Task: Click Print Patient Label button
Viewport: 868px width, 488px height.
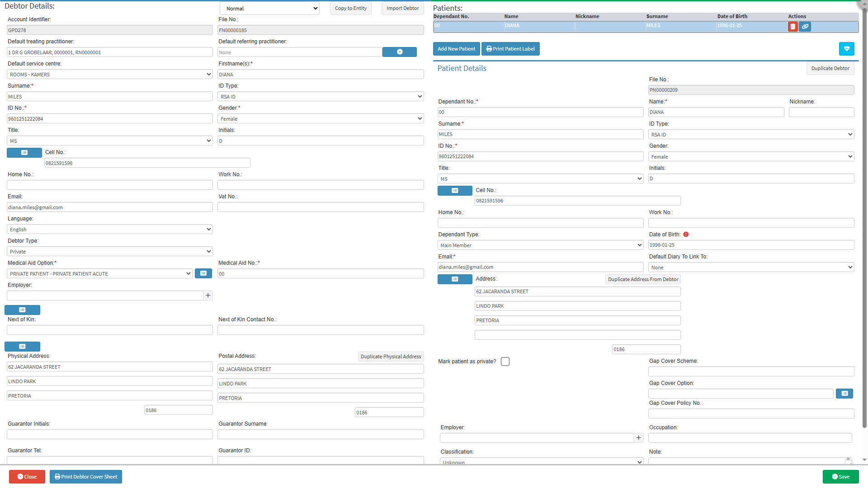Action: coord(510,49)
